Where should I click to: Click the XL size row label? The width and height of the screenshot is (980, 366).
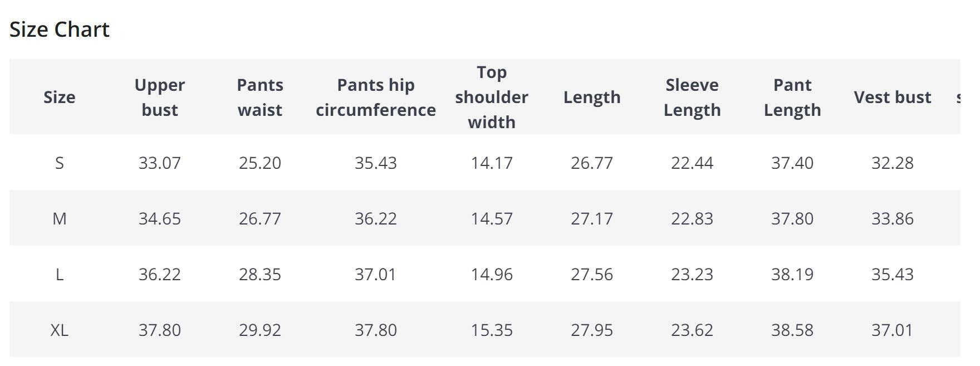click(x=60, y=330)
